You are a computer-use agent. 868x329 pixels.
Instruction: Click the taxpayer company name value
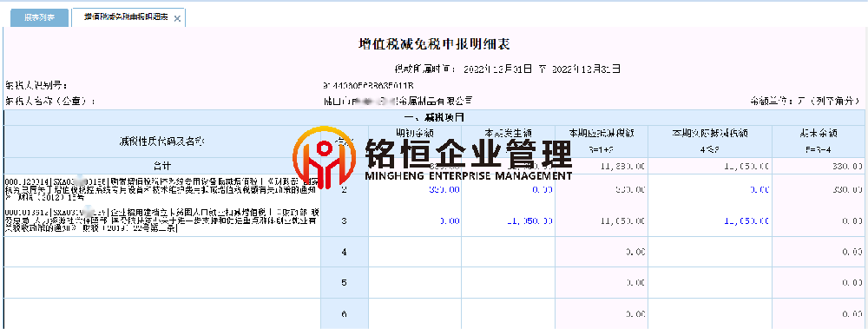[398, 102]
